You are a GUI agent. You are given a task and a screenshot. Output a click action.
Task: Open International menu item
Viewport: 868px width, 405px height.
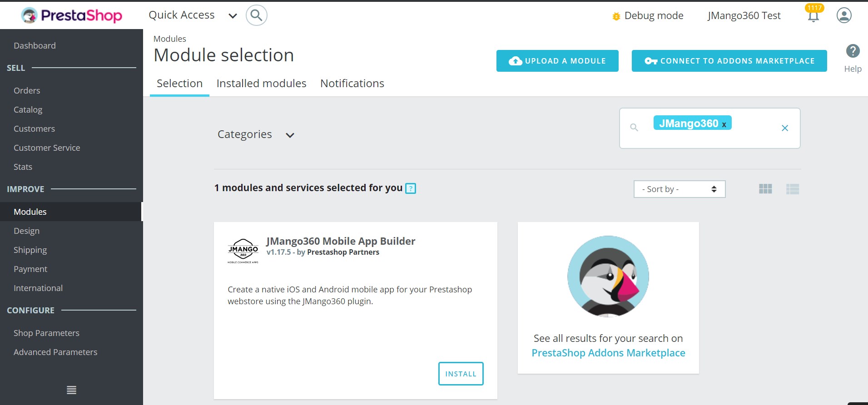[x=38, y=288]
